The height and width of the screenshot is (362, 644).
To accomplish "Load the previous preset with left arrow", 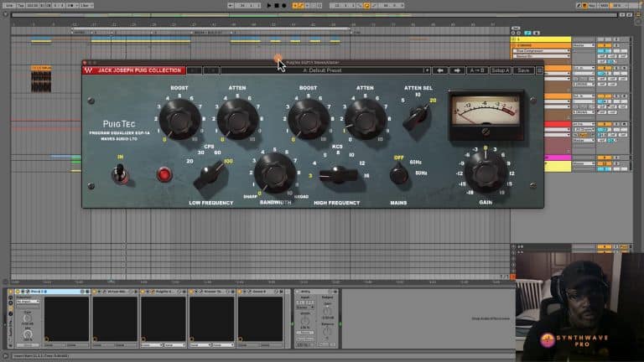I will (x=440, y=70).
